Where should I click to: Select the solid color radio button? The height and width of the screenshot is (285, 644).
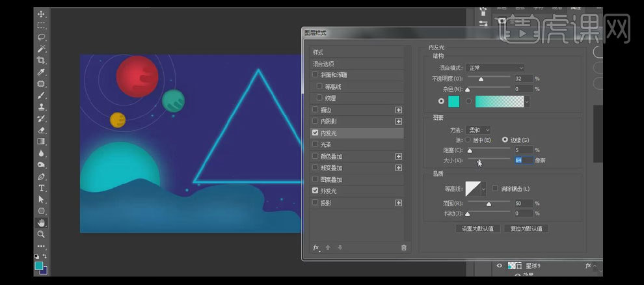442,101
